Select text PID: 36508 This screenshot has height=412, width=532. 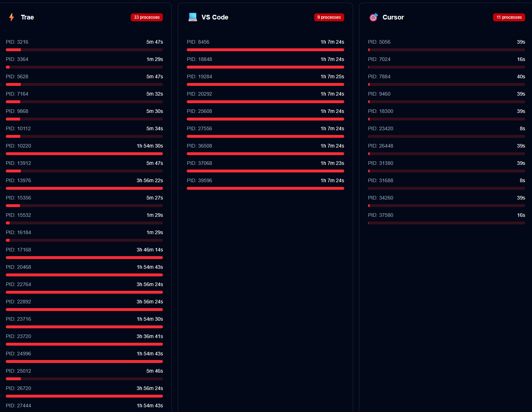click(x=199, y=146)
